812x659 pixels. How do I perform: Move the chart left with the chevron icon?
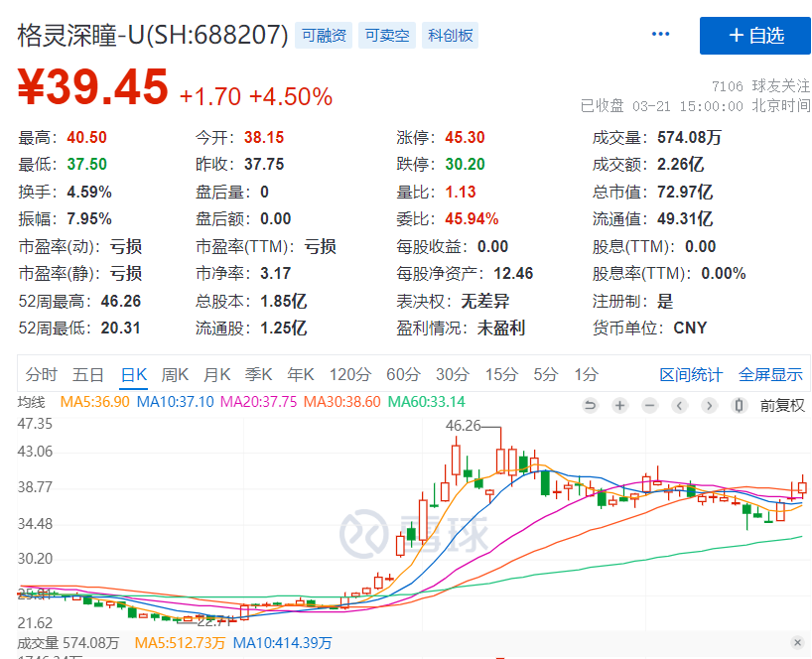coord(679,405)
